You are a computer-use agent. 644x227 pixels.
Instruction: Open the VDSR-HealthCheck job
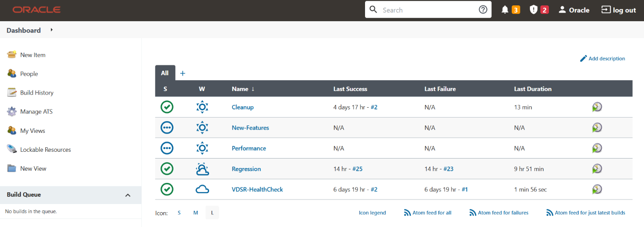click(x=257, y=190)
